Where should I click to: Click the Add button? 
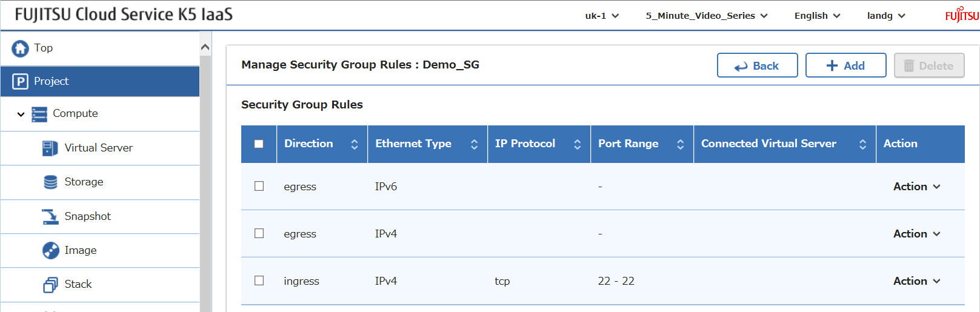point(845,65)
